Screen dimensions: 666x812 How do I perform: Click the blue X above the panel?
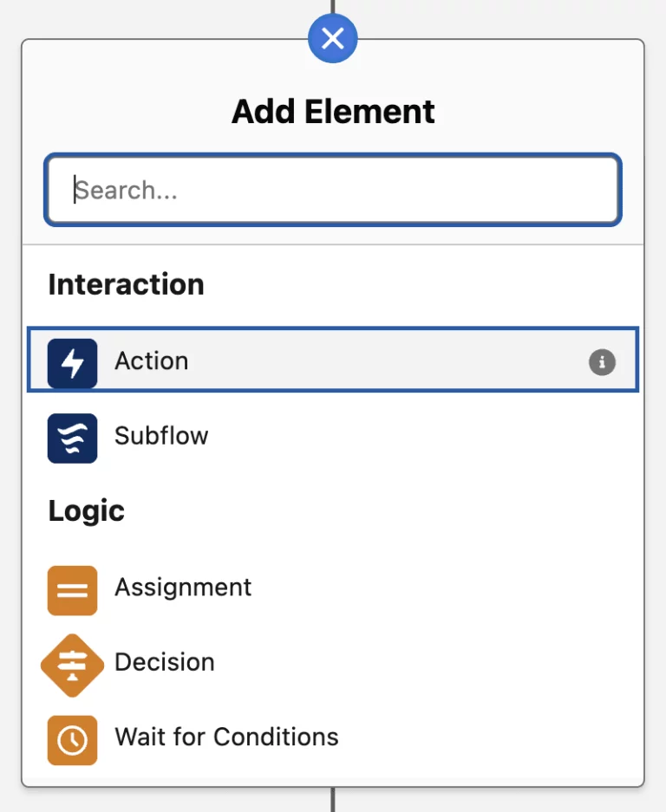(333, 38)
